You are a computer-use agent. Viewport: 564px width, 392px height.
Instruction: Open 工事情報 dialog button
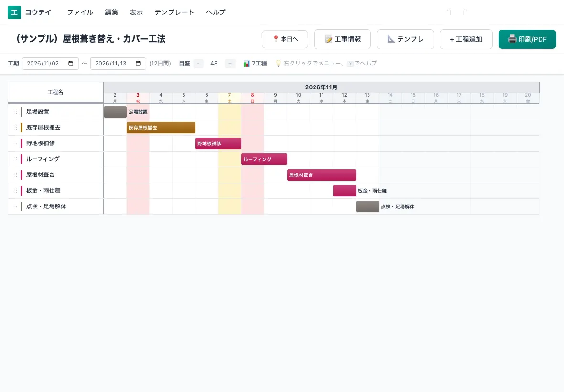coord(342,39)
